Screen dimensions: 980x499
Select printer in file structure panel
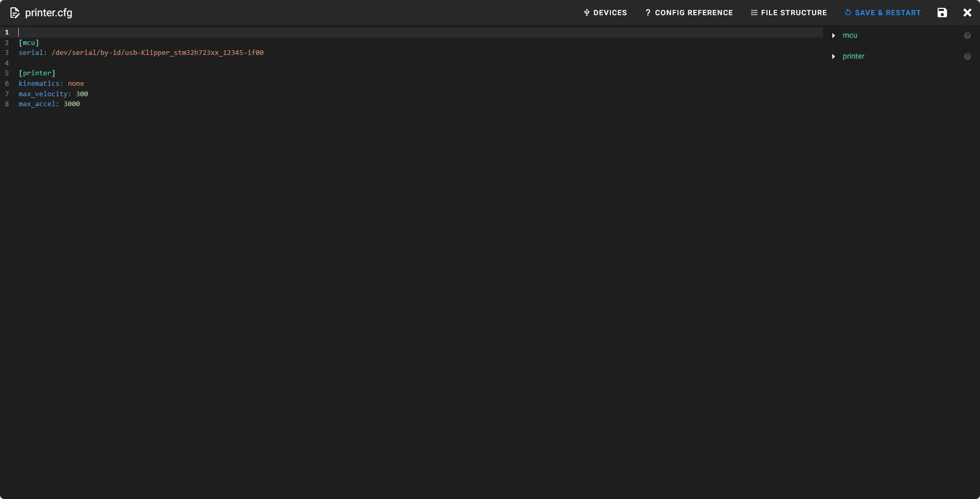click(x=853, y=56)
